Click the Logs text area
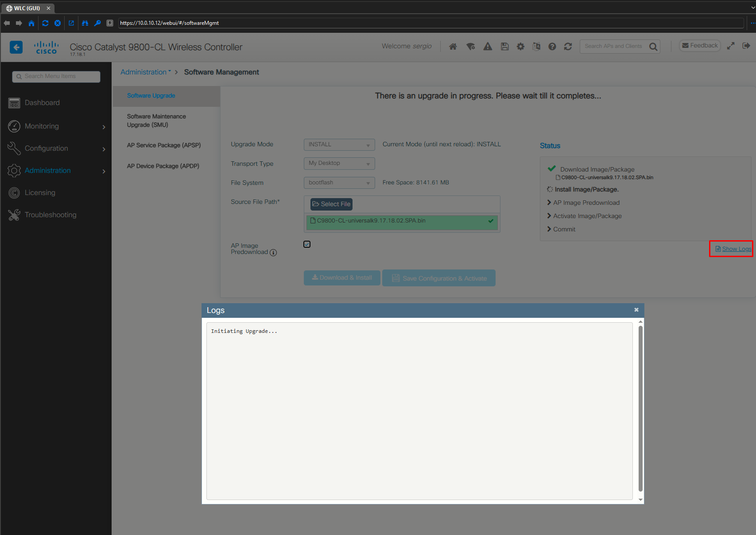Viewport: 756px width, 535px height. (x=419, y=411)
